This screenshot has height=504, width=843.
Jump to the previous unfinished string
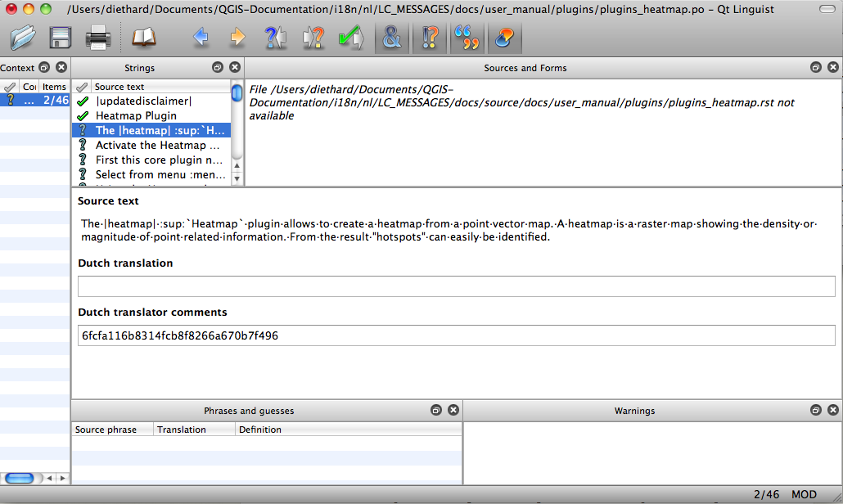(276, 37)
